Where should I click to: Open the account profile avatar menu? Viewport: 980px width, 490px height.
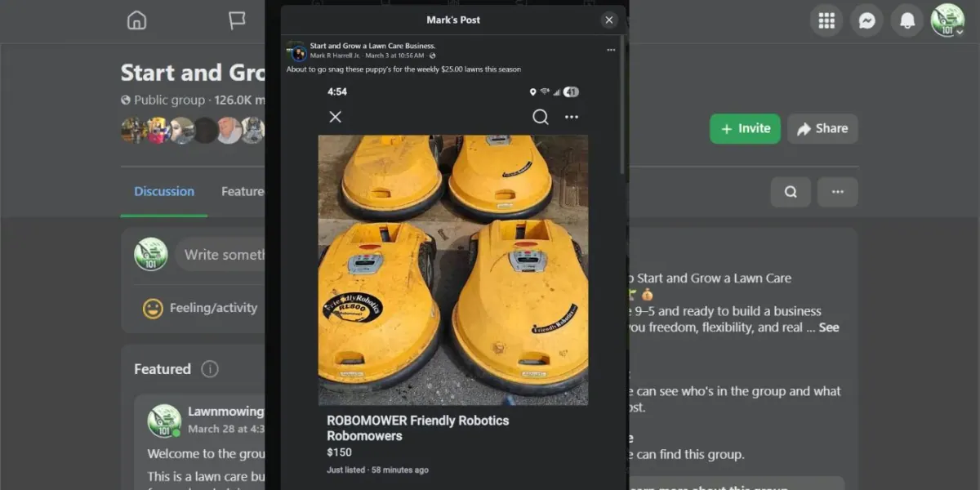pyautogui.click(x=947, y=20)
